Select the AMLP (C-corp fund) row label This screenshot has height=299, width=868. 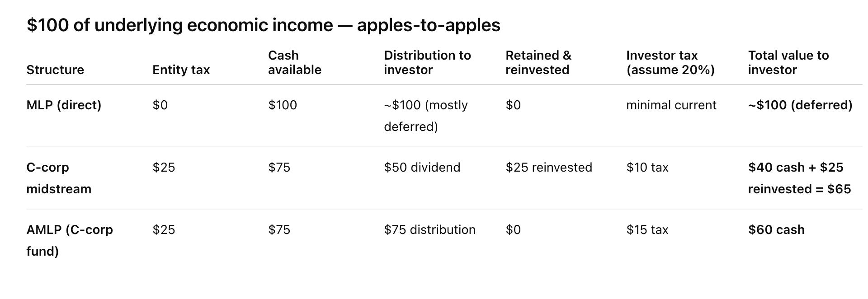pyautogui.click(x=69, y=240)
